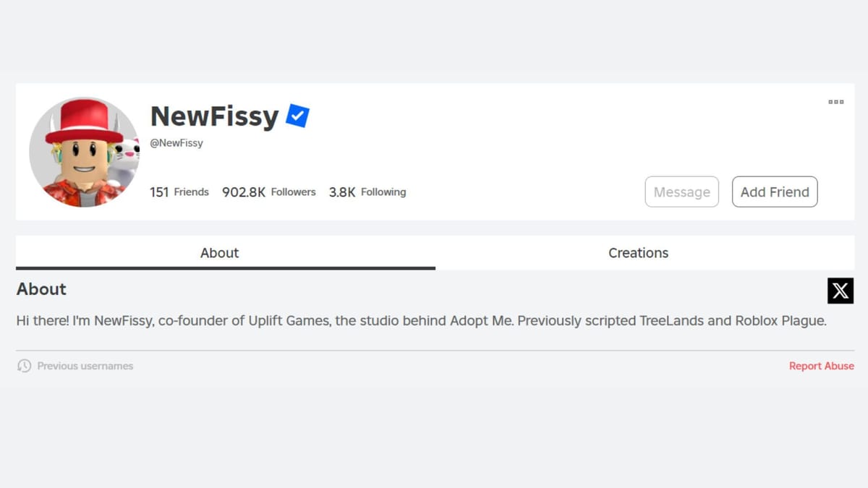This screenshot has width=868, height=488.
Task: Click "Adopt Me" in the bio text
Action: (x=482, y=320)
